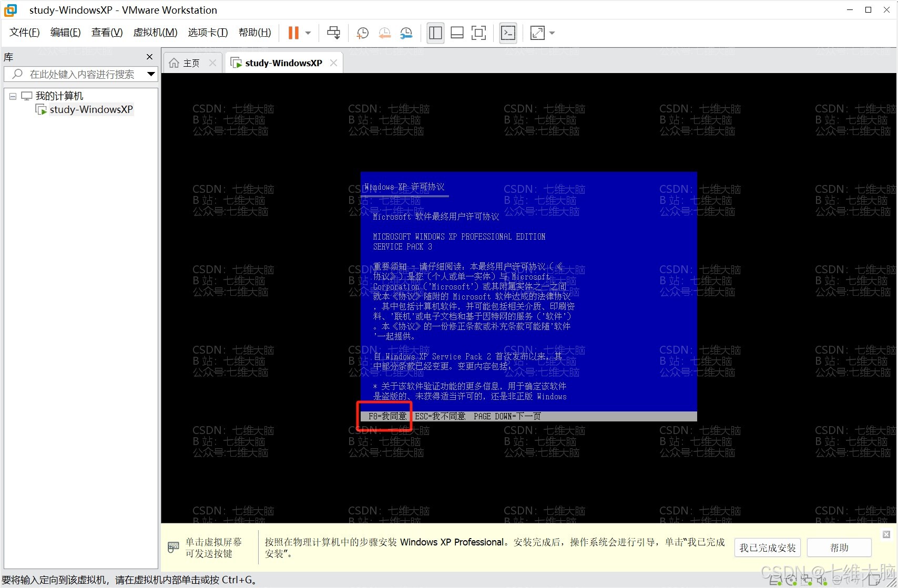898x588 pixels.
Task: Click the network adapter status icon
Action: [x=806, y=581]
